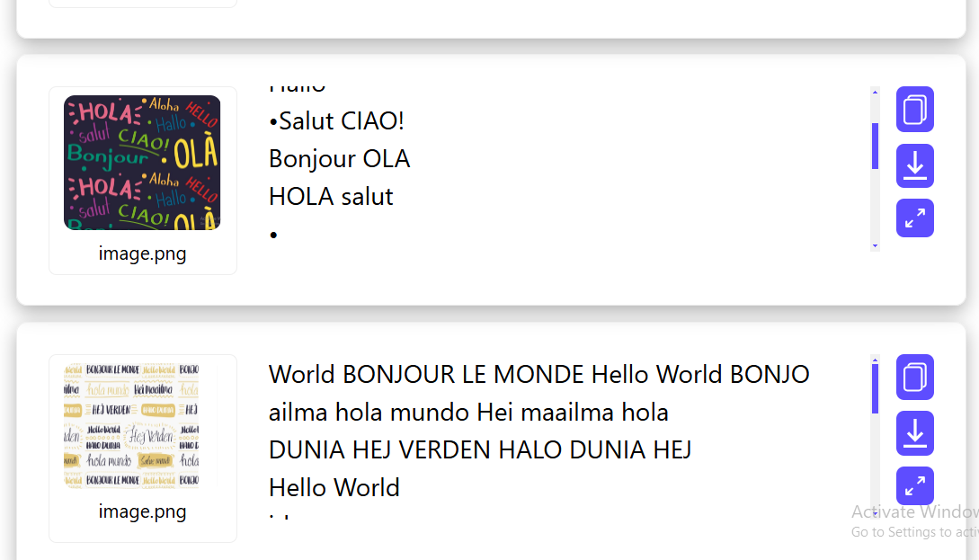The width and height of the screenshot is (979, 560).
Task: Copy the BONJOUR LE MONDE text result
Action: click(914, 377)
